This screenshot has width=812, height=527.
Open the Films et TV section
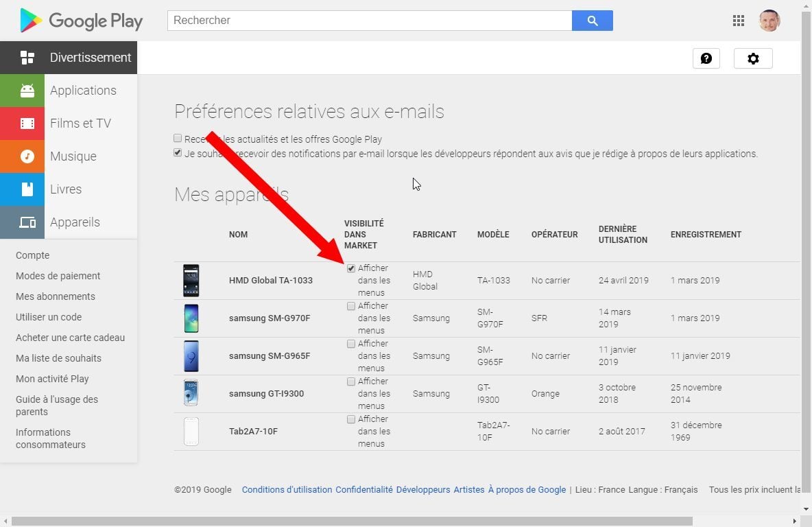80,124
